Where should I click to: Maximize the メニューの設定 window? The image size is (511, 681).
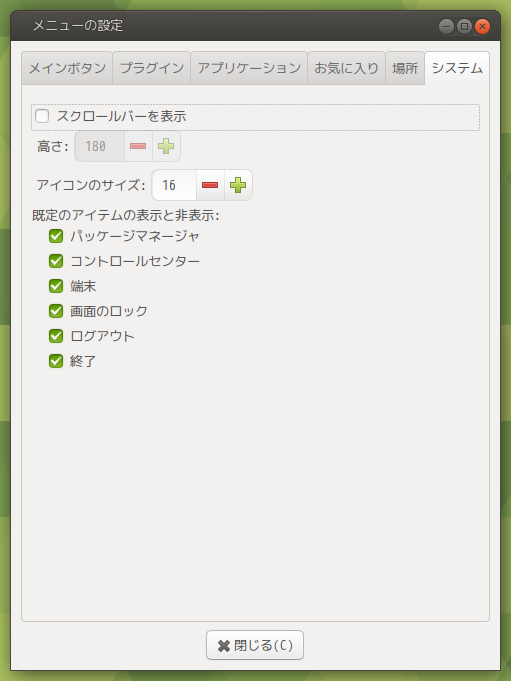coord(464,26)
